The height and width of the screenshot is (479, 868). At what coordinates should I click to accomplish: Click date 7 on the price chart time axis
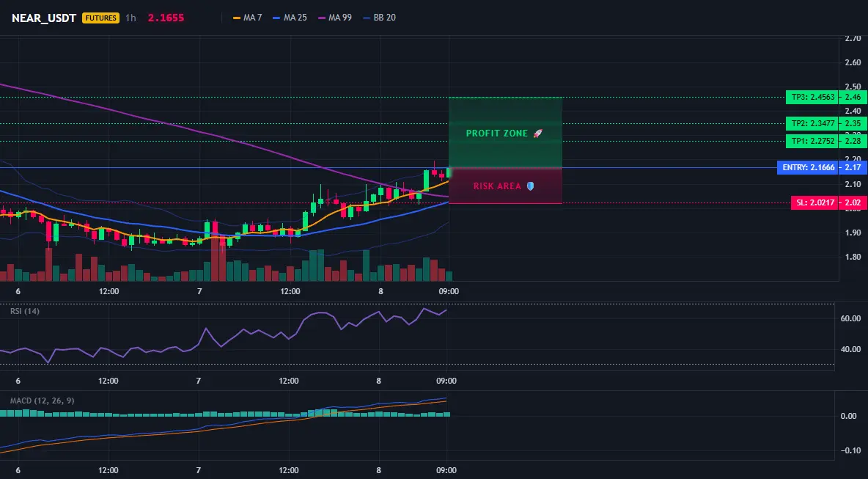coord(199,291)
